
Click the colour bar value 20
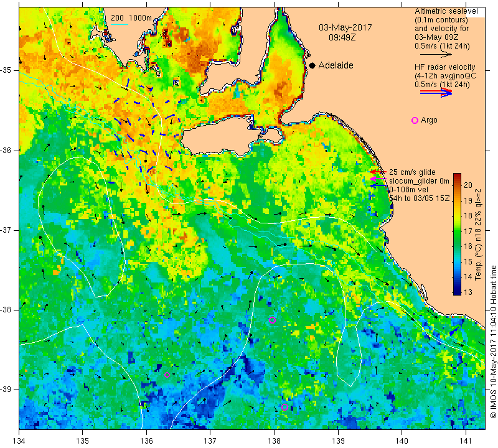tap(468, 185)
